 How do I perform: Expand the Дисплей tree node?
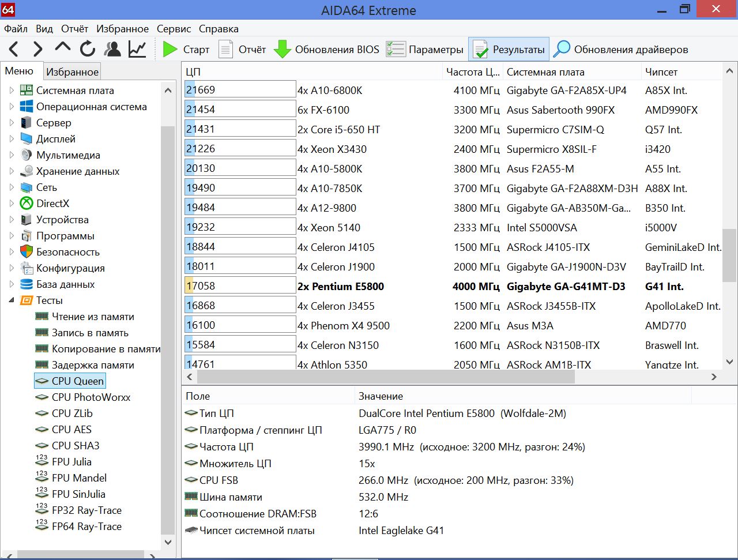click(x=12, y=139)
